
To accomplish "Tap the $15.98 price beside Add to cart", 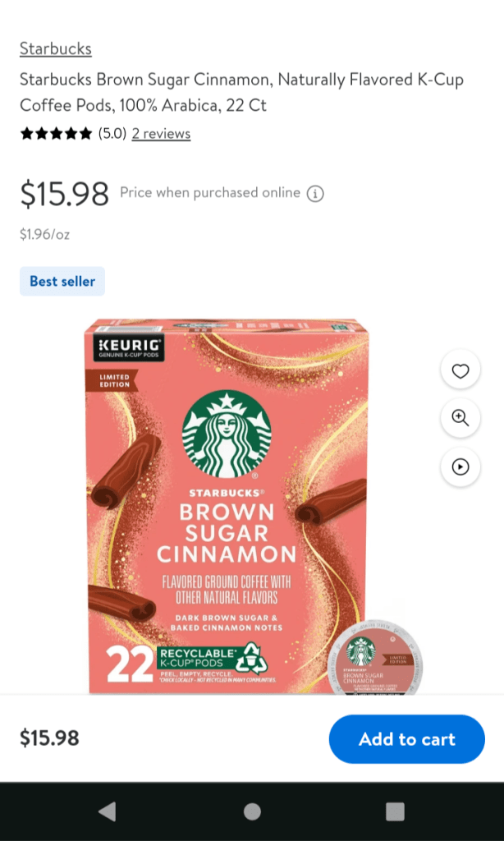I will (x=49, y=738).
